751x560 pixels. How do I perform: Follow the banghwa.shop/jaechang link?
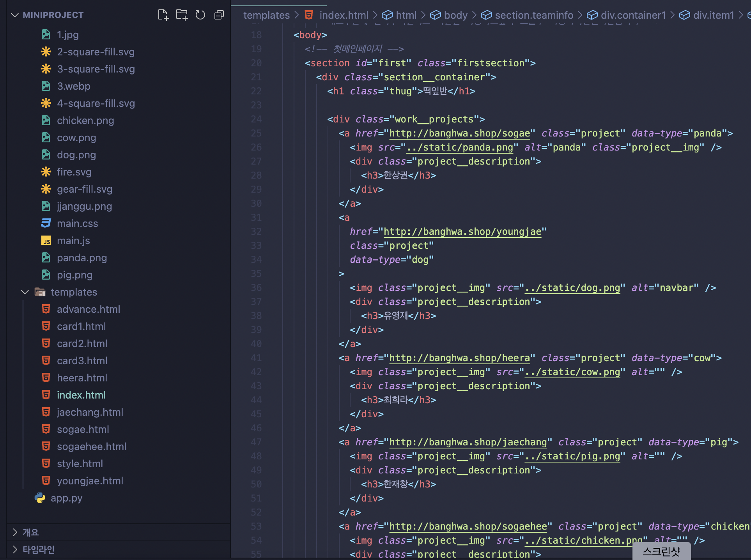click(x=468, y=442)
